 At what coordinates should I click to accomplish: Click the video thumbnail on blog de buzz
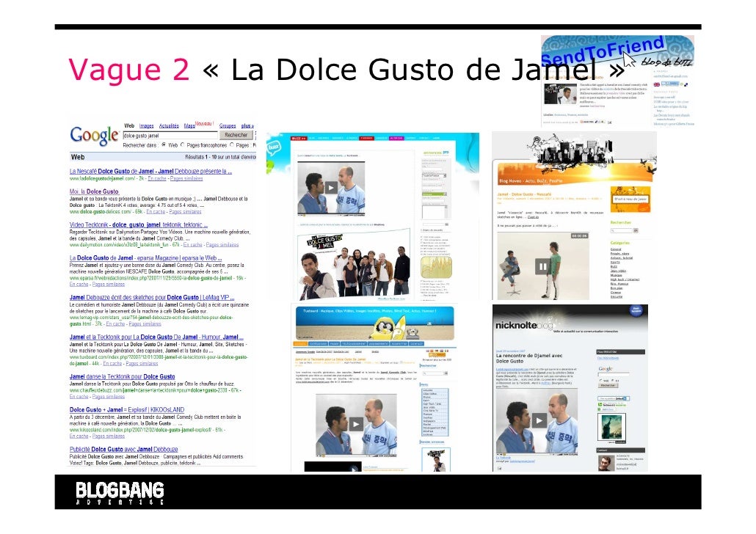point(560,94)
